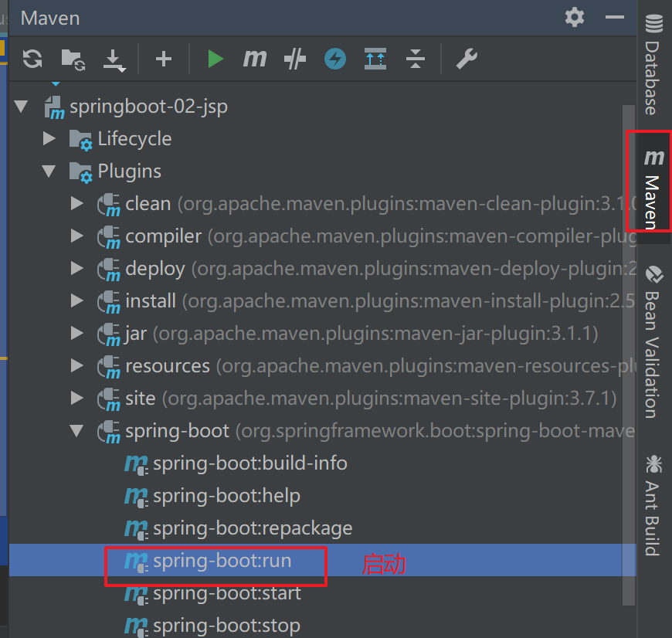Image resolution: width=672 pixels, height=638 pixels.
Task: Hide the Maven tool window
Action: (x=615, y=18)
